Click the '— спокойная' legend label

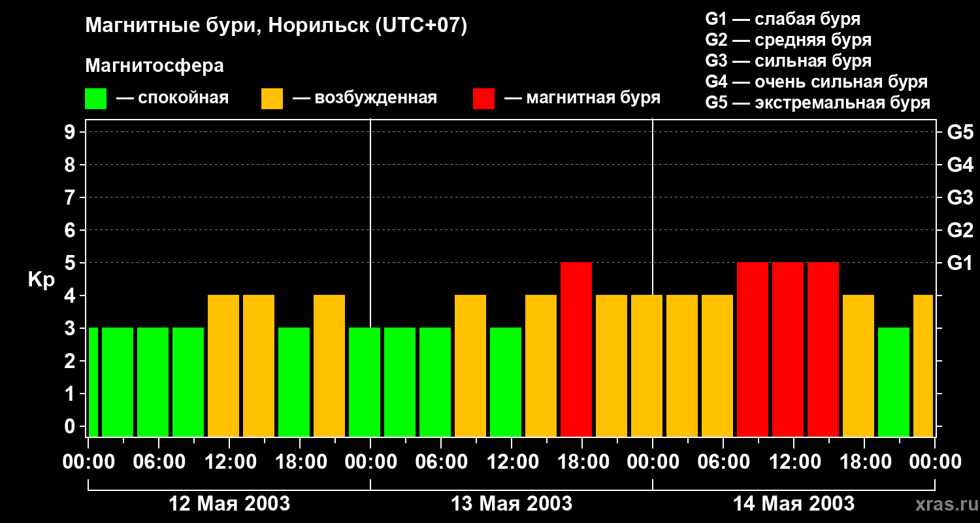(x=172, y=98)
